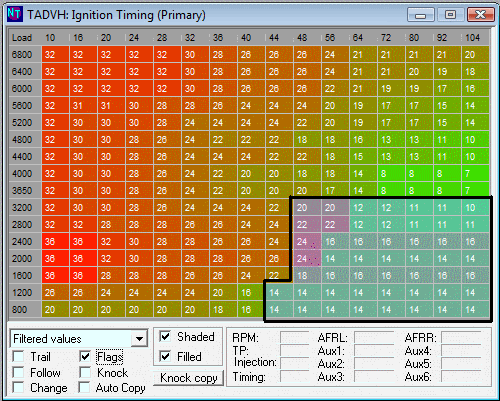500x401 pixels.
Task: Click the RPM readout field
Action: pos(294,337)
